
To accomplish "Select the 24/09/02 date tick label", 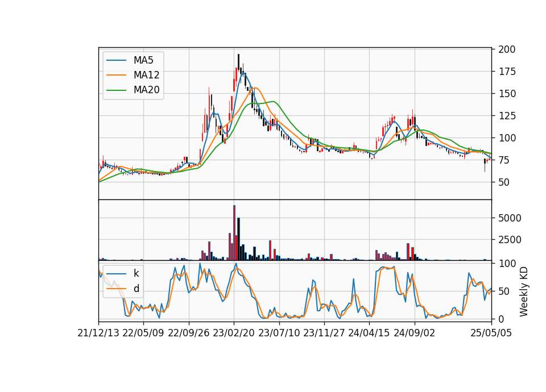I will pyautogui.click(x=415, y=333).
